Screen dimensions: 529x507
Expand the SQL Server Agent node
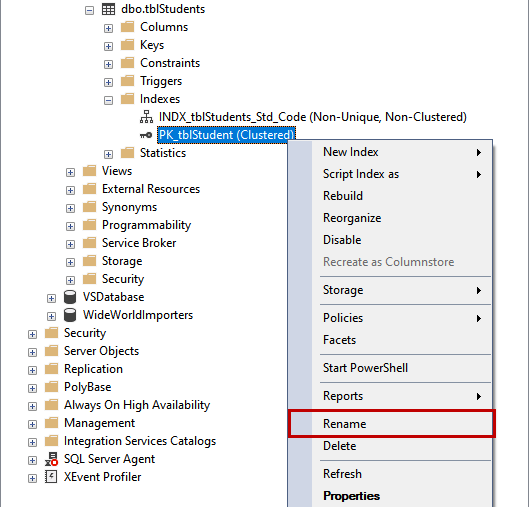tap(32, 460)
